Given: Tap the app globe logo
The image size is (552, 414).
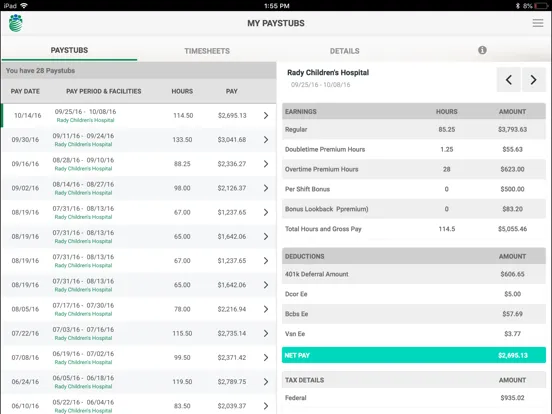Looking at the screenshot, I should tap(16, 23).
